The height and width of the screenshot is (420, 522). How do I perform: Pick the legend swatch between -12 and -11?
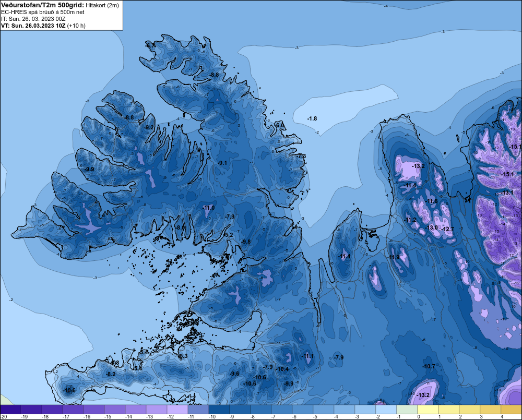(177, 409)
